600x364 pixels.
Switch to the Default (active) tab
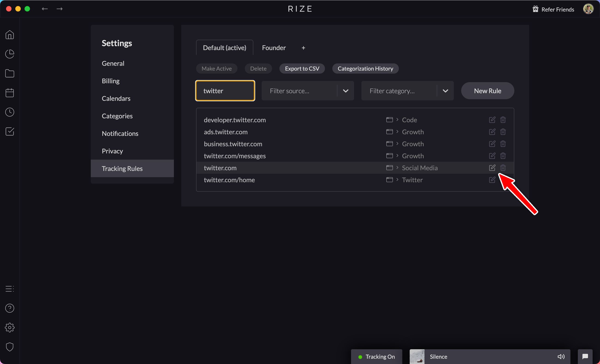pos(224,48)
